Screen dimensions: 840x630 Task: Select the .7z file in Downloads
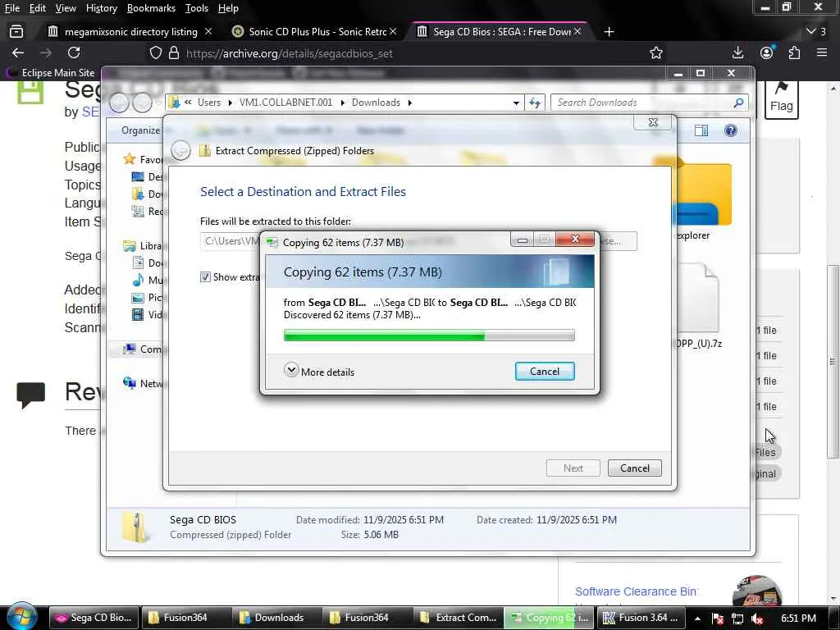pos(698,306)
